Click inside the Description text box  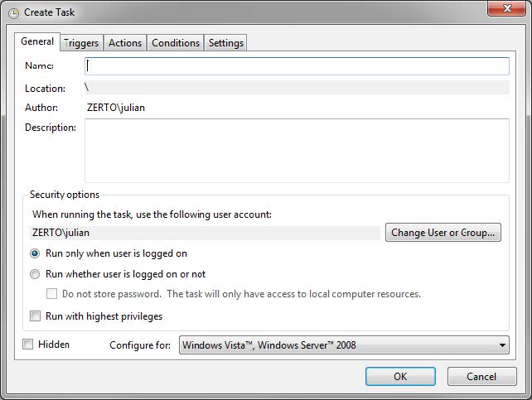click(x=297, y=151)
